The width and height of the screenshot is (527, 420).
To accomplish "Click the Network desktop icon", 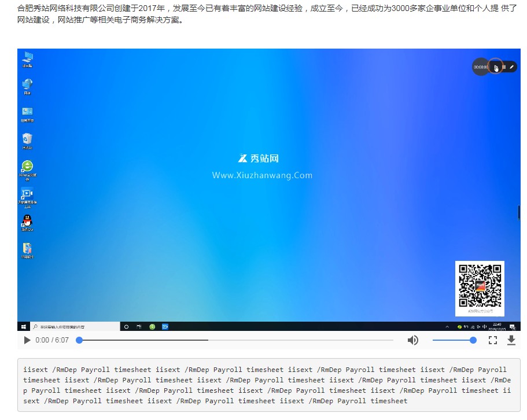I will [27, 85].
